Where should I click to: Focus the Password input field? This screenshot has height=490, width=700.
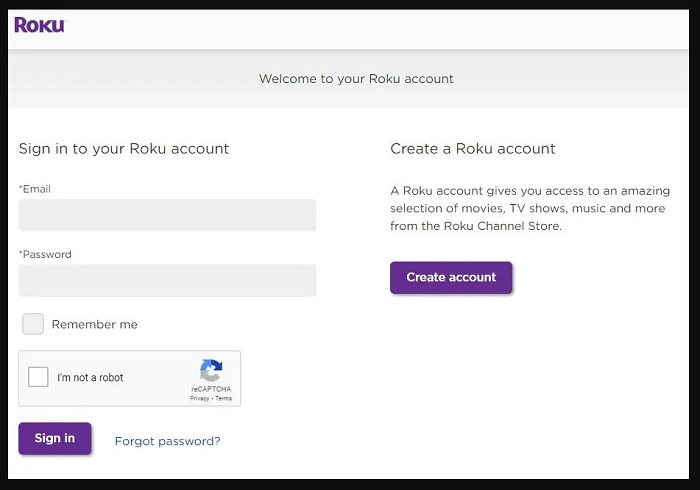click(x=167, y=280)
